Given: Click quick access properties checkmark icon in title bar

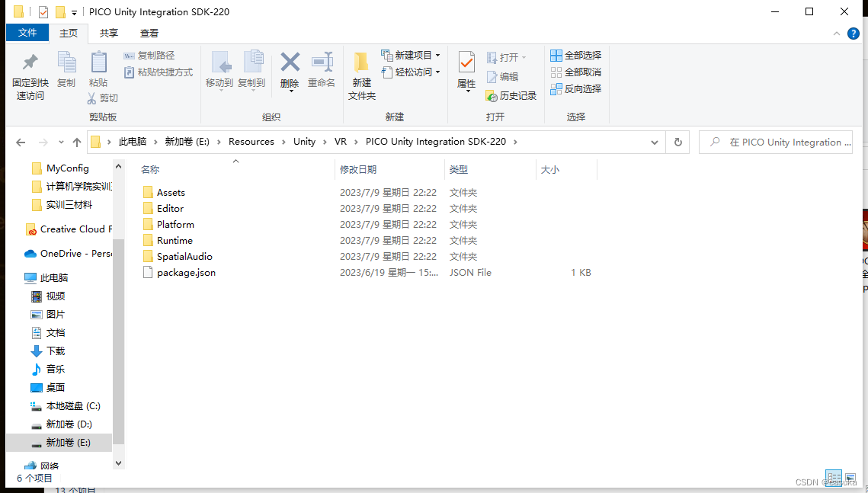Looking at the screenshot, I should point(43,11).
